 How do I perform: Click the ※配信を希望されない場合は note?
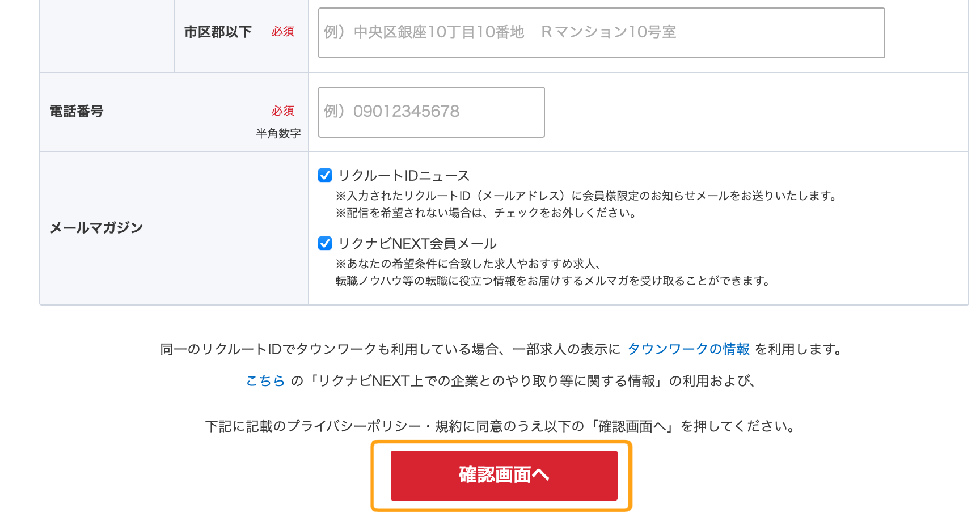pos(487,213)
